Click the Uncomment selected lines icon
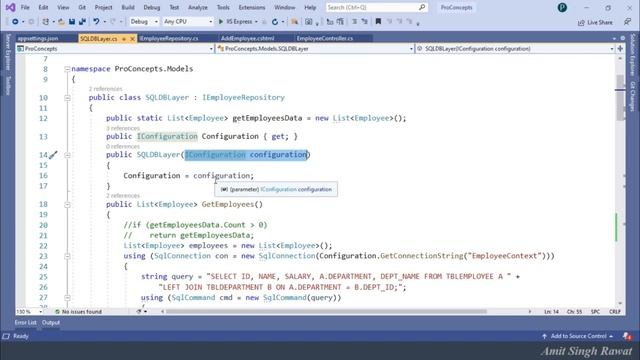The image size is (640, 360). (x=340, y=22)
